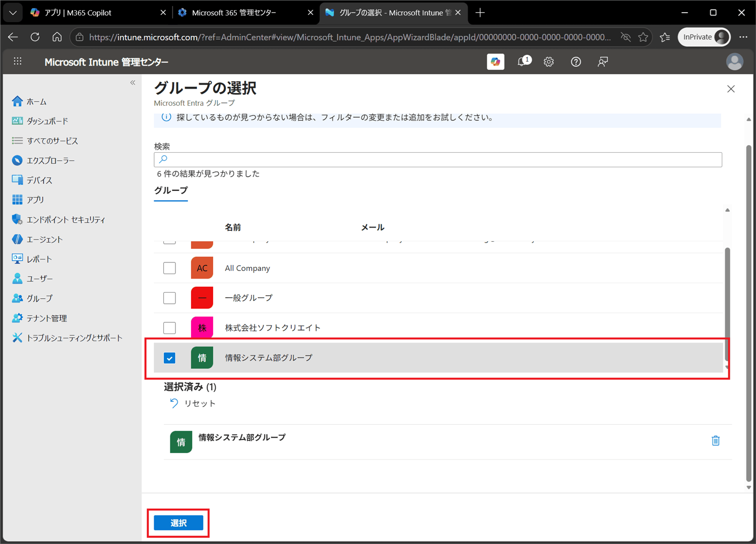Image resolution: width=756 pixels, height=544 pixels.
Task: Open アプリ in the sidebar
Action: pyautogui.click(x=35, y=199)
